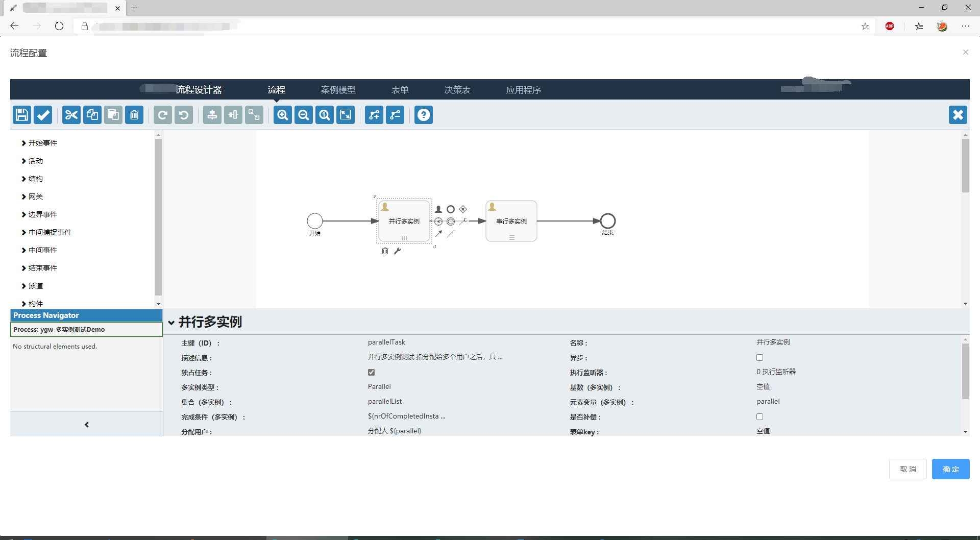This screenshot has height=540, width=980.
Task: Fit the diagram to screen
Action: coord(346,115)
